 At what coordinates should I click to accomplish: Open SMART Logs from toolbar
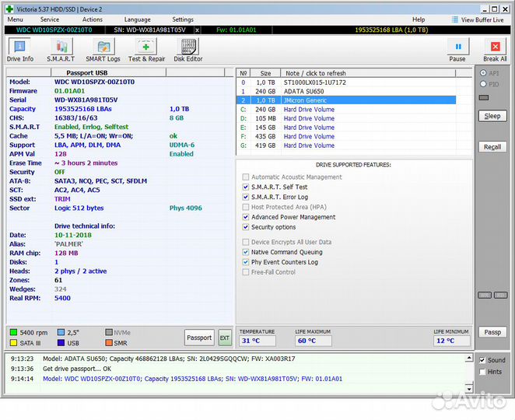103,50
